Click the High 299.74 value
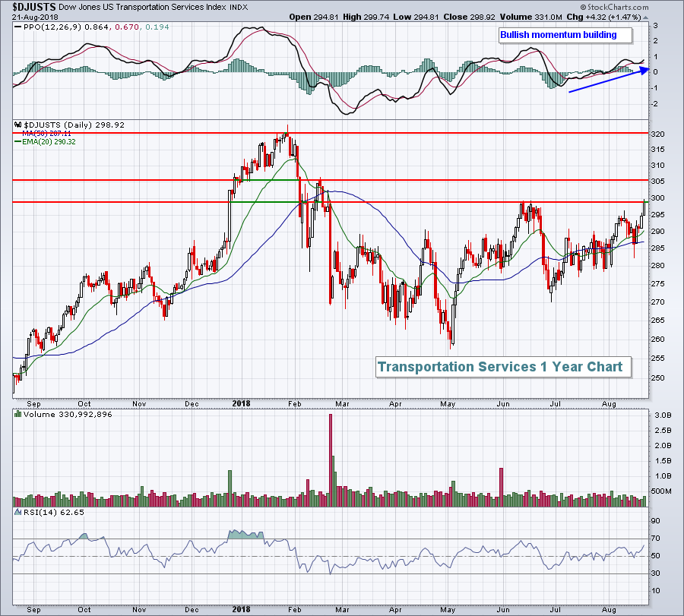 click(x=365, y=17)
